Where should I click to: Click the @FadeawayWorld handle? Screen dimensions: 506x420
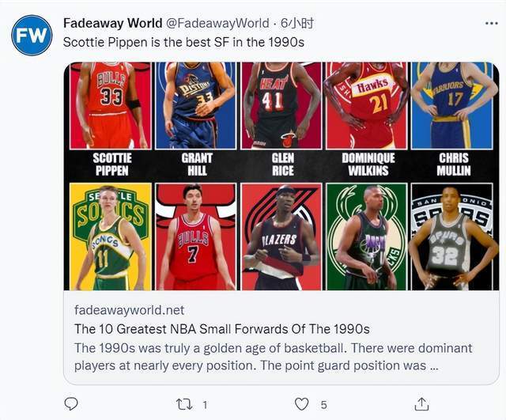point(217,23)
